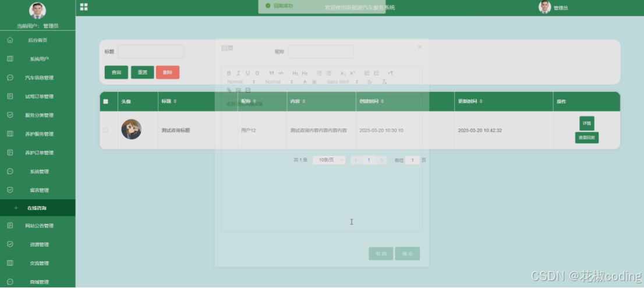
Task: Toggle Bold in the reply editor toolbar
Action: point(229,73)
